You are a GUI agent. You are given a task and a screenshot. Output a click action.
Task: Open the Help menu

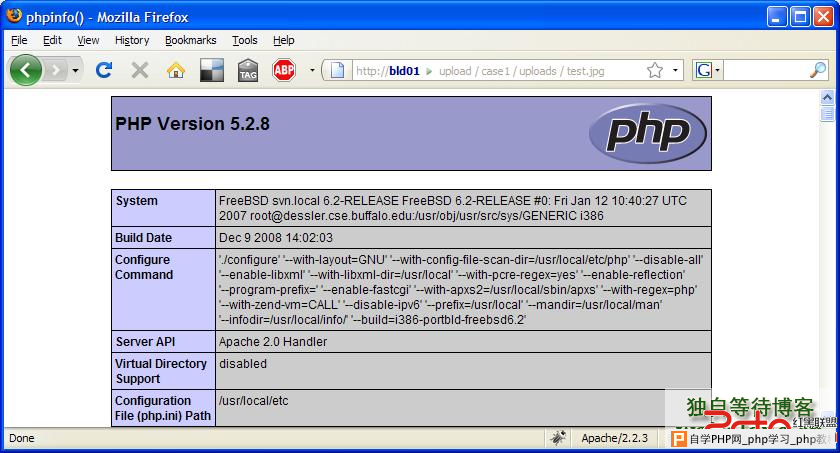[x=283, y=40]
